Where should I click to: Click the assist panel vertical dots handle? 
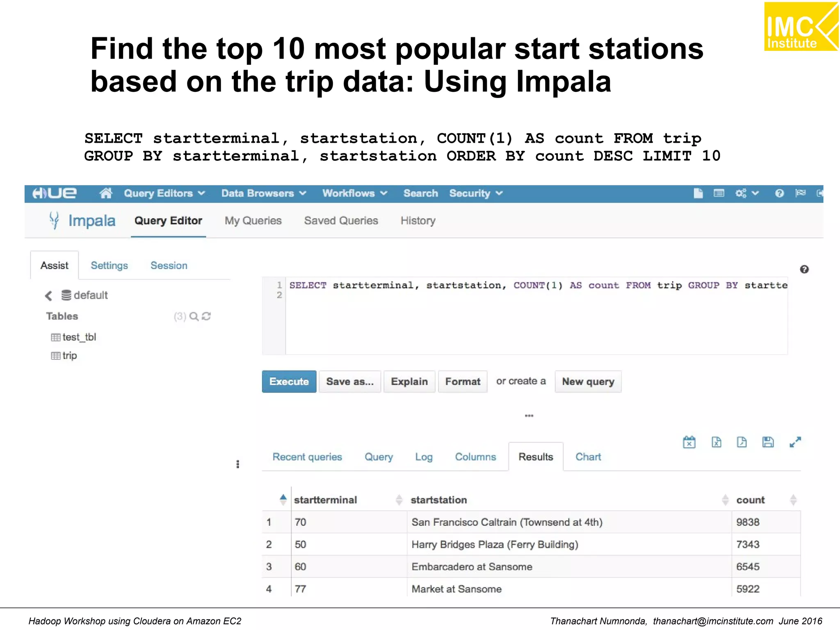point(237,464)
